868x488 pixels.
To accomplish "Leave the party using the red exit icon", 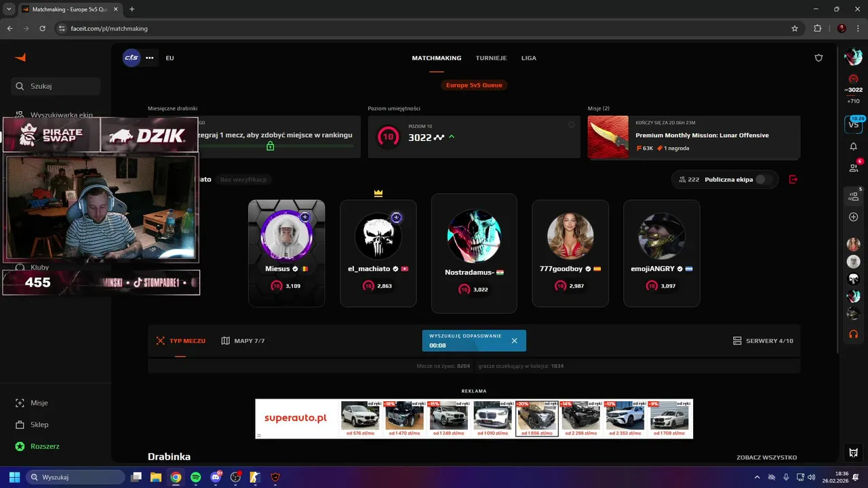I will click(x=793, y=180).
